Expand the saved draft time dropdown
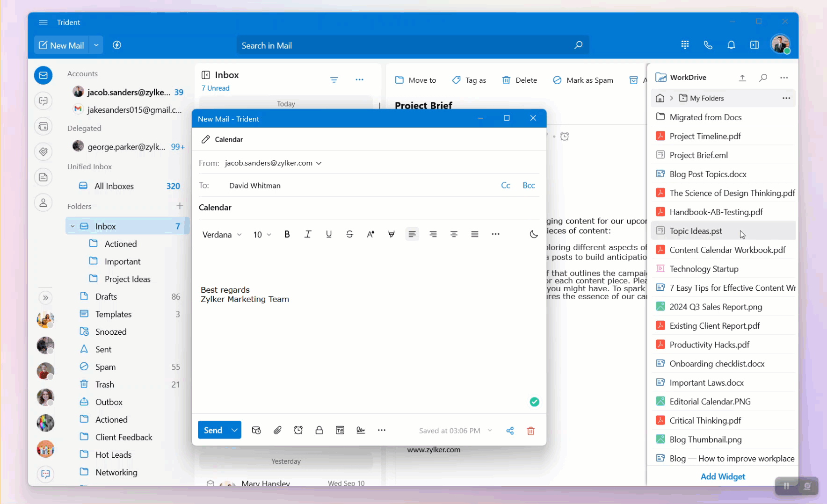The image size is (827, 504). (x=490, y=431)
